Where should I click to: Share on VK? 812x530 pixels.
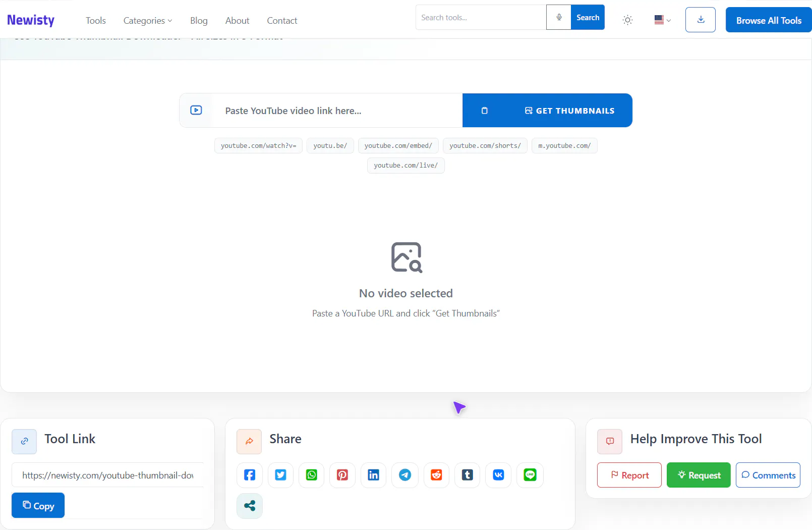coord(498,475)
